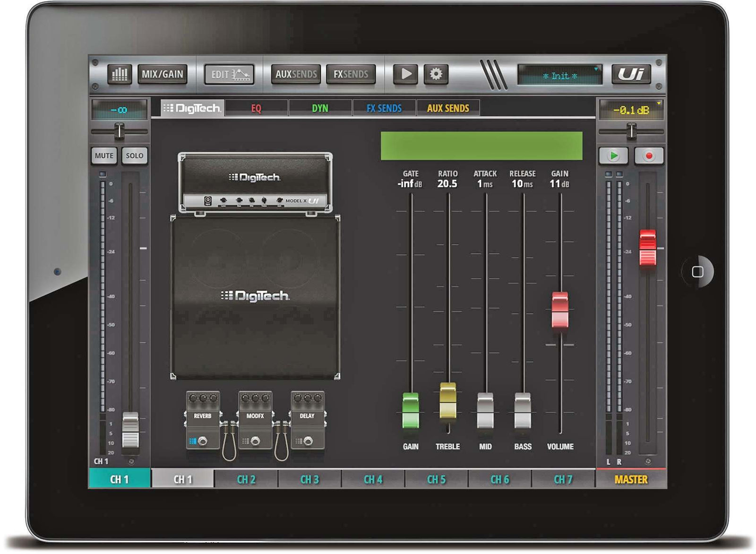
Task: Open the AUX SENDS top button
Action: (296, 74)
